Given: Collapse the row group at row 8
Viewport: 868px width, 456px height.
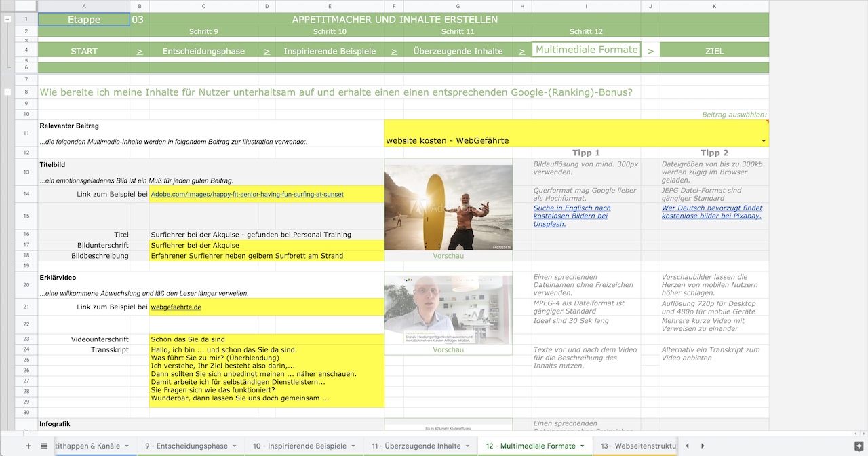Looking at the screenshot, I should [x=7, y=92].
